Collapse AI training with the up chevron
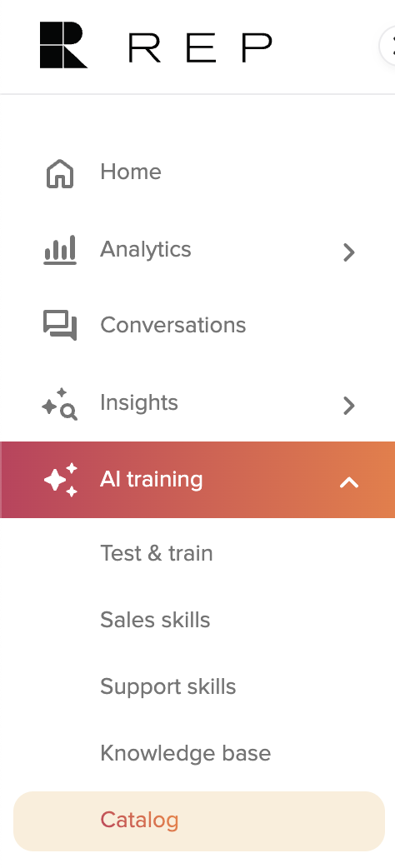The height and width of the screenshot is (868, 395). tap(349, 482)
